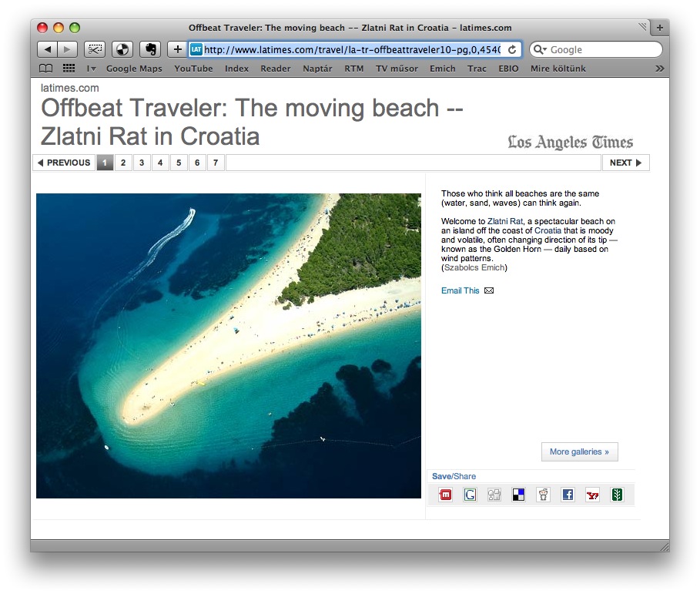Open new tab with plus icon
The height and width of the screenshot is (594, 700).
click(659, 28)
